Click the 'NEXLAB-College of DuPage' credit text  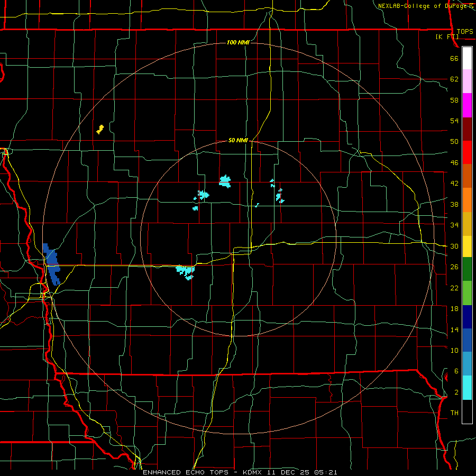click(422, 6)
